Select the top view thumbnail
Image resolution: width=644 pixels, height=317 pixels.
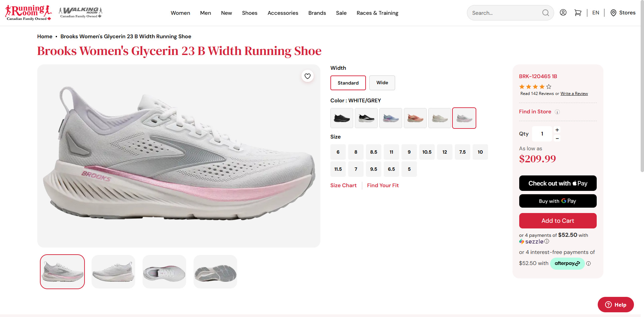pos(164,272)
